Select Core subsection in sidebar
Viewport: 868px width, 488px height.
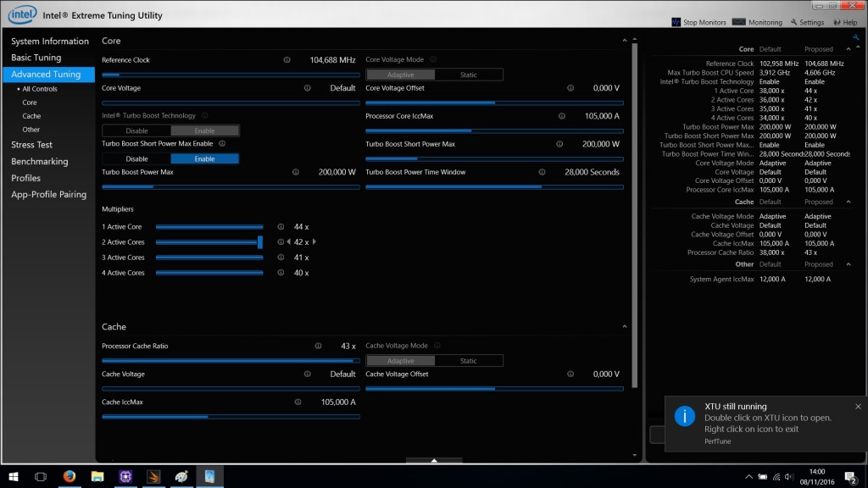(30, 103)
